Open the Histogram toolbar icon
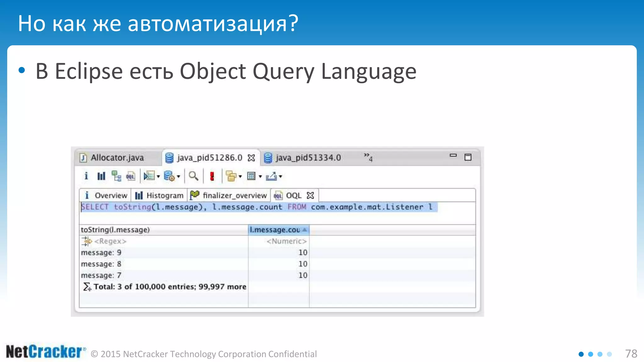The height and width of the screenshot is (362, 644). click(101, 176)
